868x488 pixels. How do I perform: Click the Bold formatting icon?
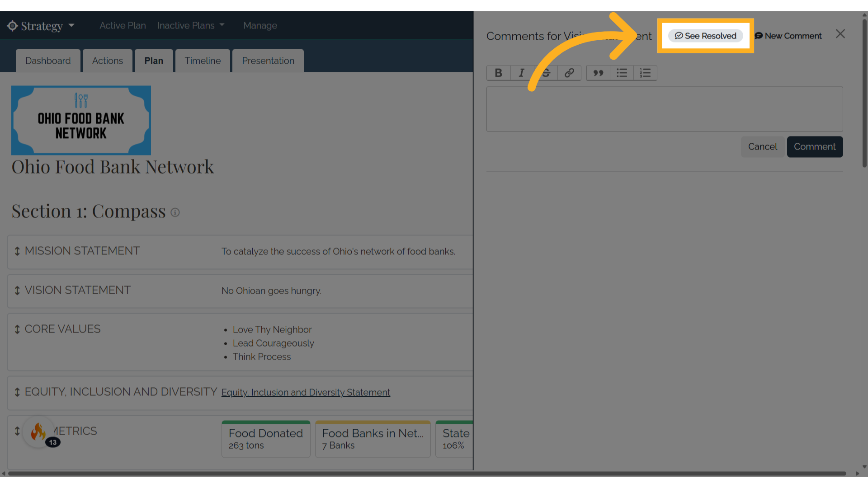coord(499,73)
